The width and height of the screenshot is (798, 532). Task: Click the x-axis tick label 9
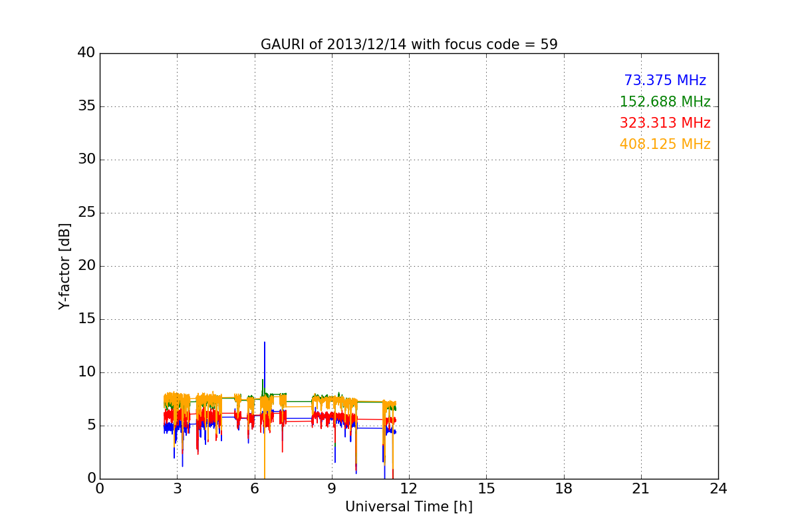[x=332, y=489]
